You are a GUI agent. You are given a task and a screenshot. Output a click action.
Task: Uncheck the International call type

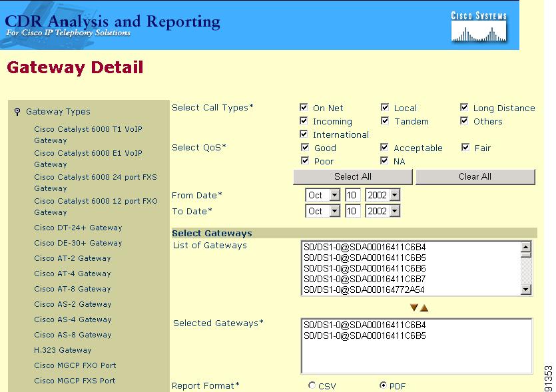304,134
